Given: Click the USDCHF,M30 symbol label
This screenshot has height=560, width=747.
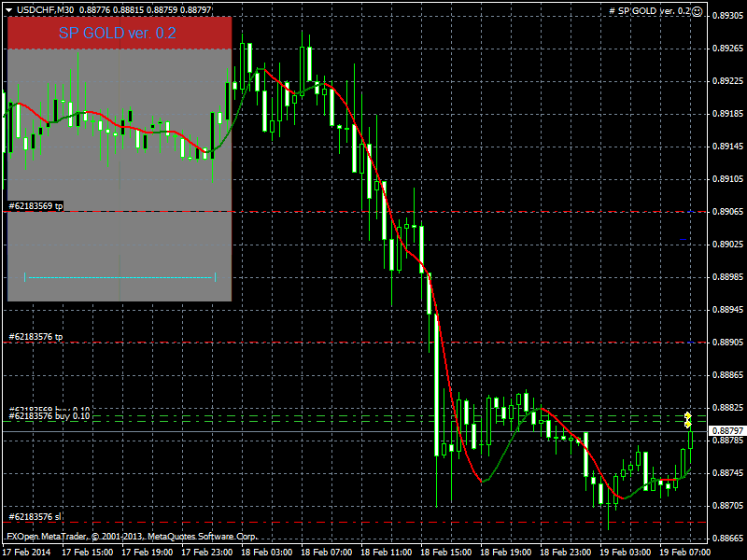Looking at the screenshot, I should [x=46, y=9].
